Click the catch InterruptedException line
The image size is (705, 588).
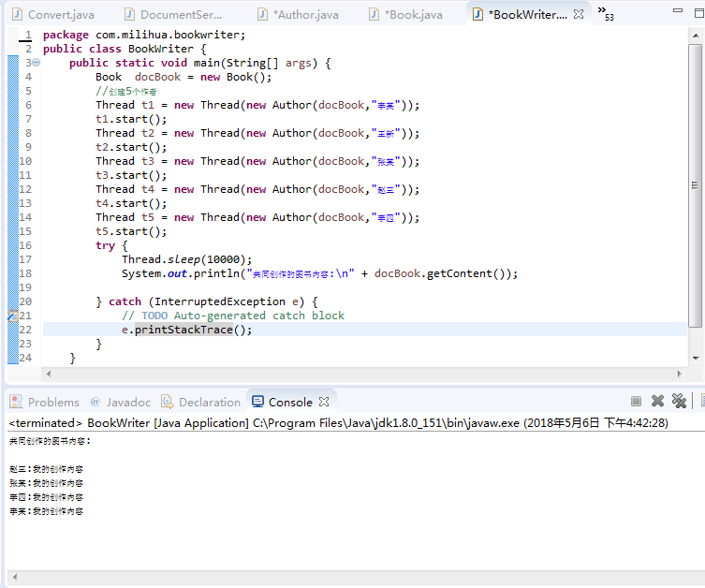(x=207, y=301)
